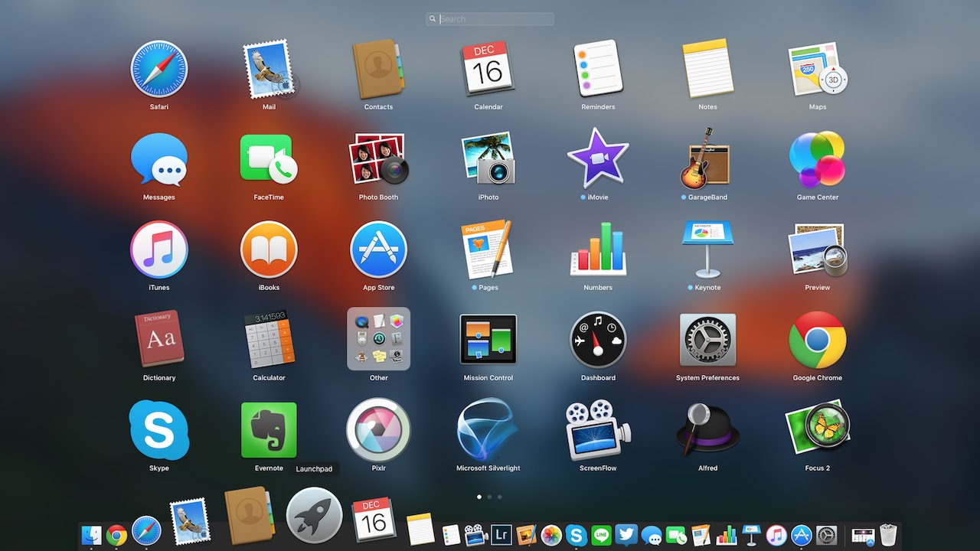Launch the Calculator app

tap(269, 340)
